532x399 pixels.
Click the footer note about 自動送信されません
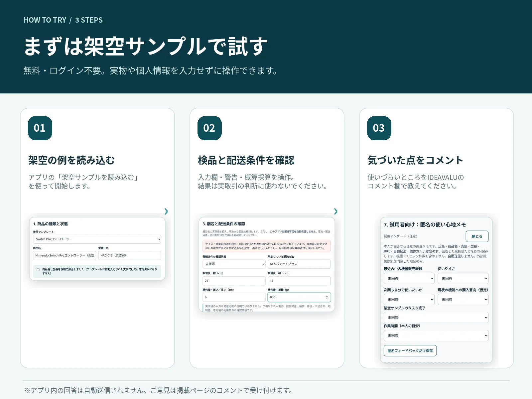pos(158,390)
